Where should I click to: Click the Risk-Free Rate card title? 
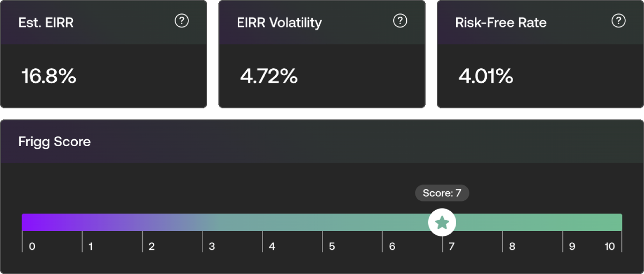click(x=501, y=23)
